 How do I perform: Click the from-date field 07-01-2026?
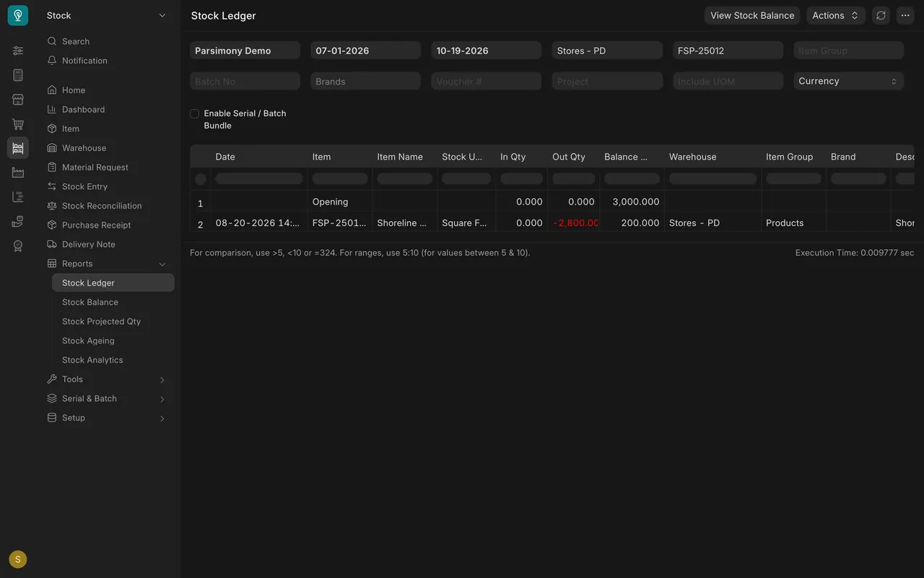[x=366, y=51]
